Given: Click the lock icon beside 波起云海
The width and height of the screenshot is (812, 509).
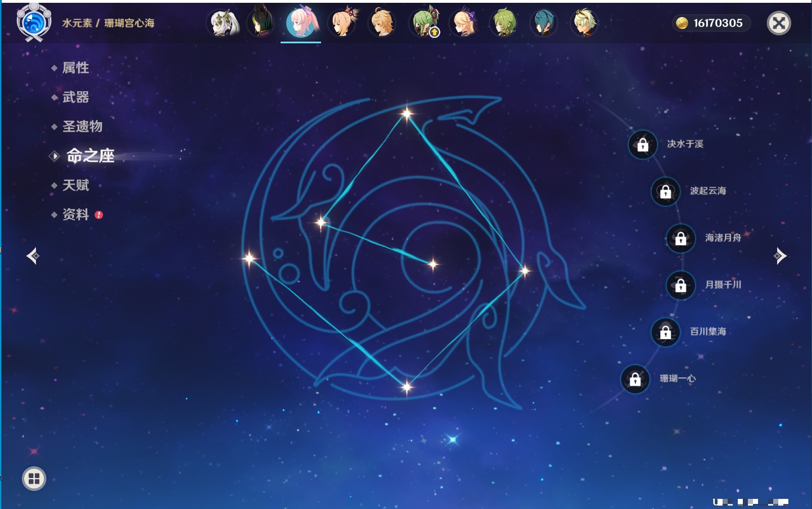Looking at the screenshot, I should click(x=666, y=191).
